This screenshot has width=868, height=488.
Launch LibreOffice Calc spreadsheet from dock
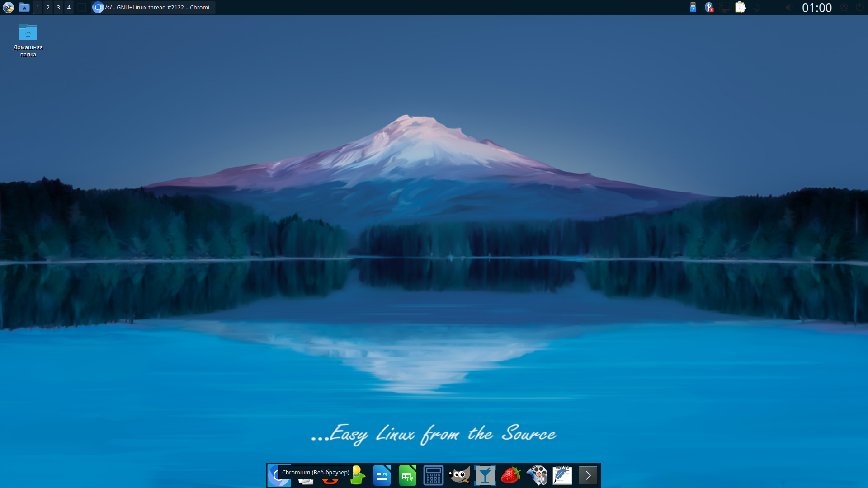click(x=407, y=475)
